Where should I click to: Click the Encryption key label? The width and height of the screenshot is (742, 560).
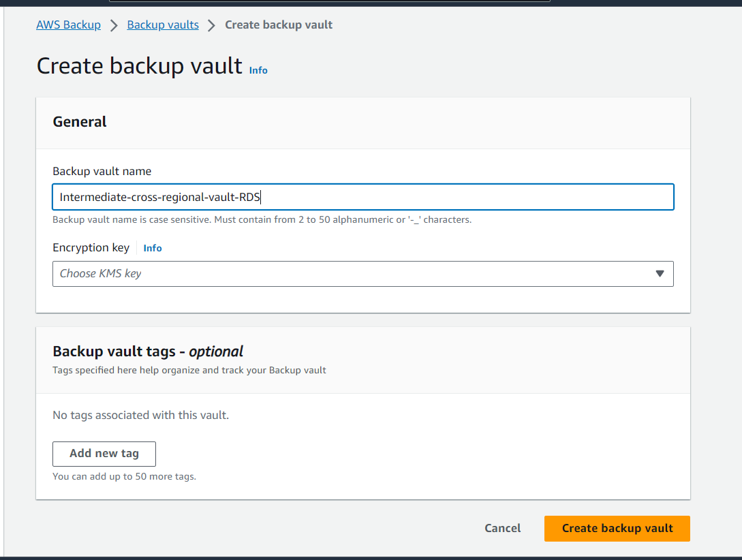(x=91, y=248)
